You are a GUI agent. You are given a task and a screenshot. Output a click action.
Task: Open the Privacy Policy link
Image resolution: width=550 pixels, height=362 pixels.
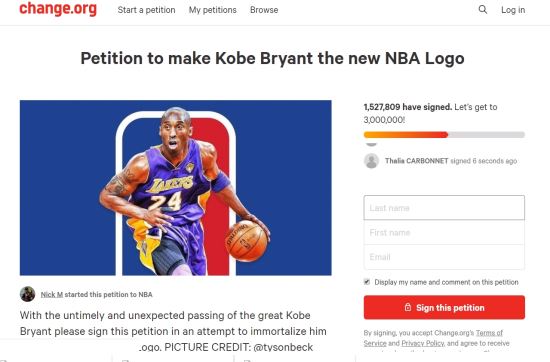coord(423,343)
